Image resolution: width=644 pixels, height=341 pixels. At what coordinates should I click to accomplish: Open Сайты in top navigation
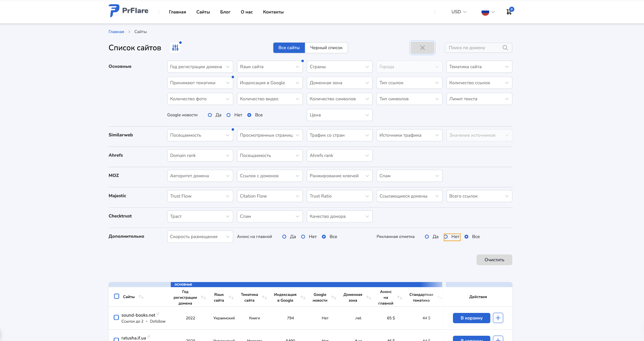pyautogui.click(x=203, y=12)
